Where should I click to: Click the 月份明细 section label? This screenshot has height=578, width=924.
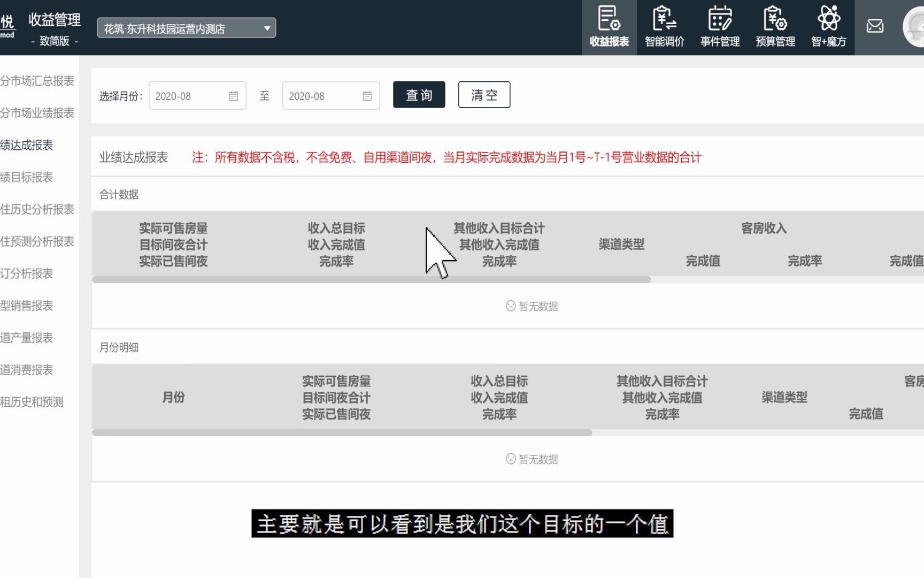119,347
